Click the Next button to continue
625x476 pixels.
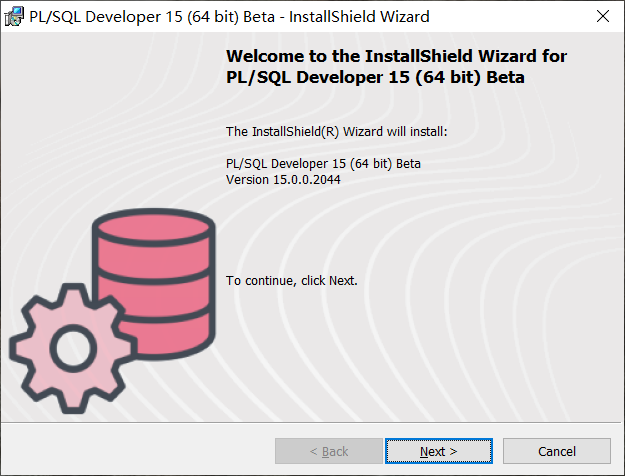(438, 451)
